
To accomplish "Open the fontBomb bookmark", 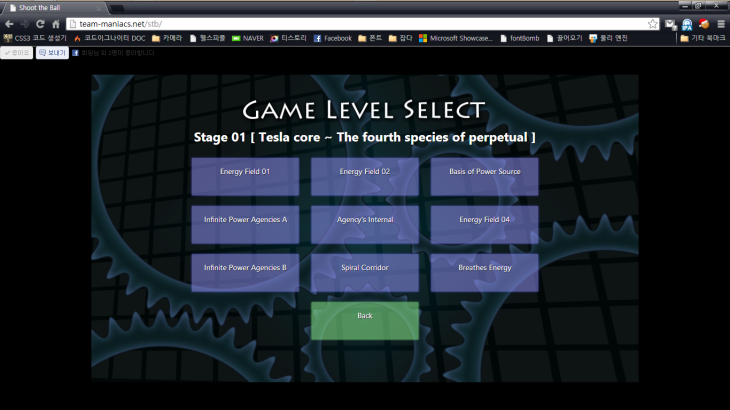I will [520, 38].
